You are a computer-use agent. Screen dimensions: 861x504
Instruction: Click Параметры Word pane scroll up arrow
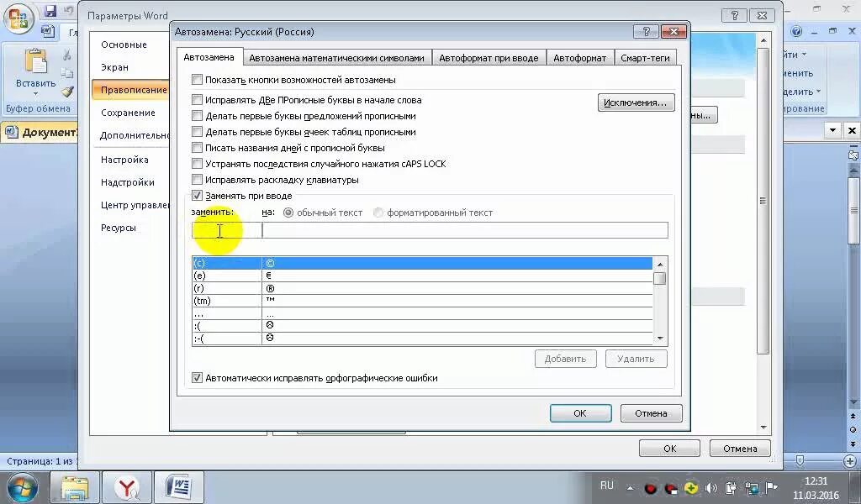tap(763, 41)
